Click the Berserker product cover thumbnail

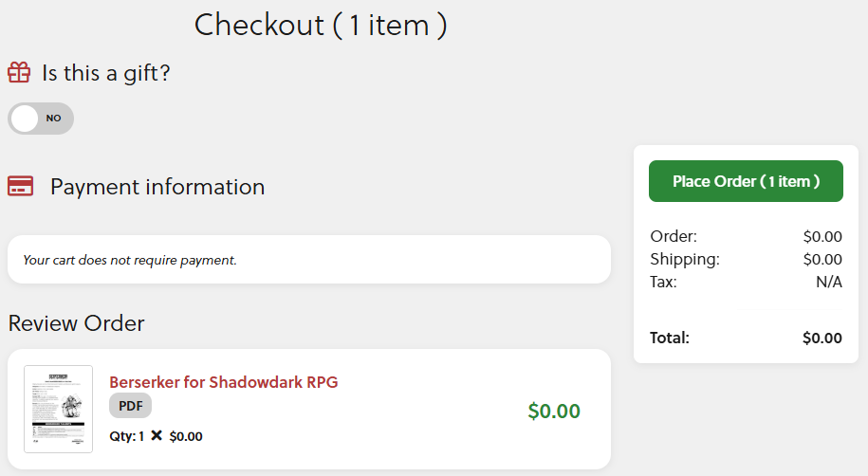(58, 409)
